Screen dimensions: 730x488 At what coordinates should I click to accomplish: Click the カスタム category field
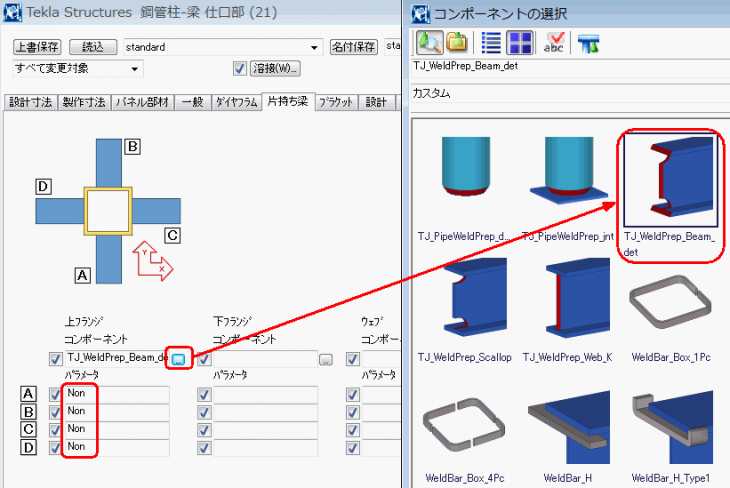[x=570, y=94]
